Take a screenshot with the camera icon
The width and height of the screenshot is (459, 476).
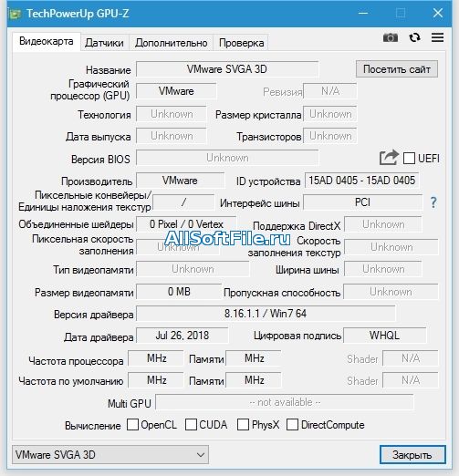[x=391, y=37]
